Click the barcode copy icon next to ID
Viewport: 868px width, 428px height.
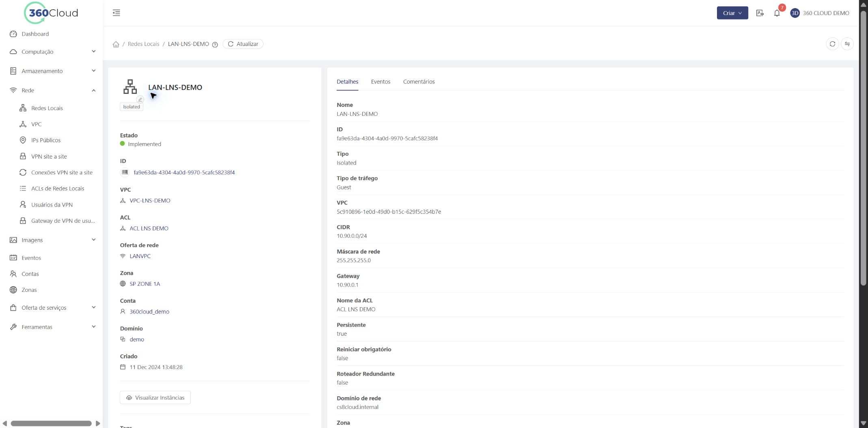coord(125,172)
